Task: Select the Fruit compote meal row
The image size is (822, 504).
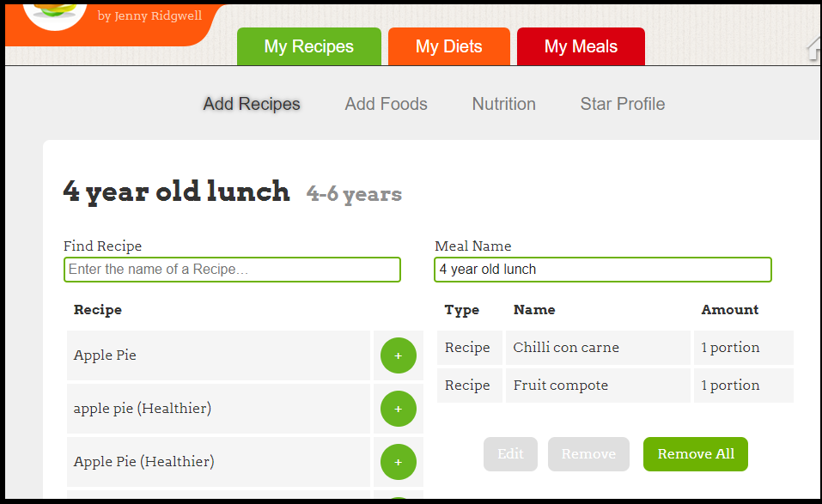Action: [x=597, y=385]
